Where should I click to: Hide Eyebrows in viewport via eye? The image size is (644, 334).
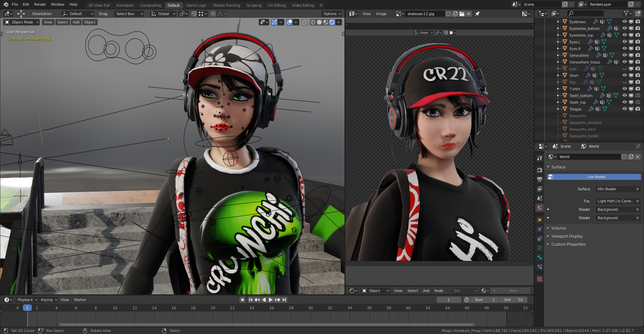click(x=625, y=21)
